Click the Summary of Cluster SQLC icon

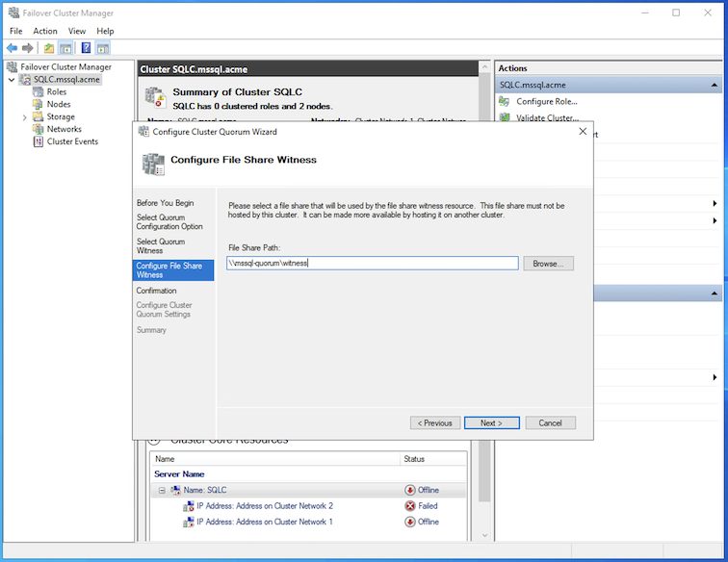coord(155,98)
